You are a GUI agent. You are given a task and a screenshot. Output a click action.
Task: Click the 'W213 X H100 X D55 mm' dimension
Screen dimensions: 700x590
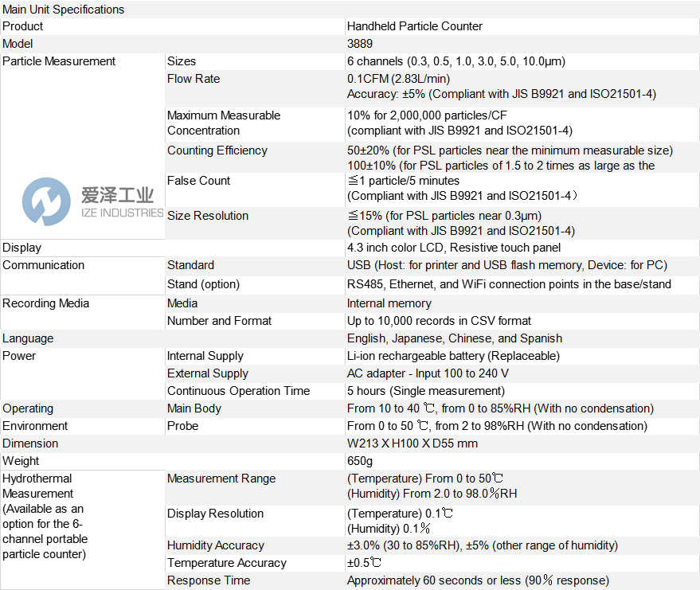click(x=413, y=443)
